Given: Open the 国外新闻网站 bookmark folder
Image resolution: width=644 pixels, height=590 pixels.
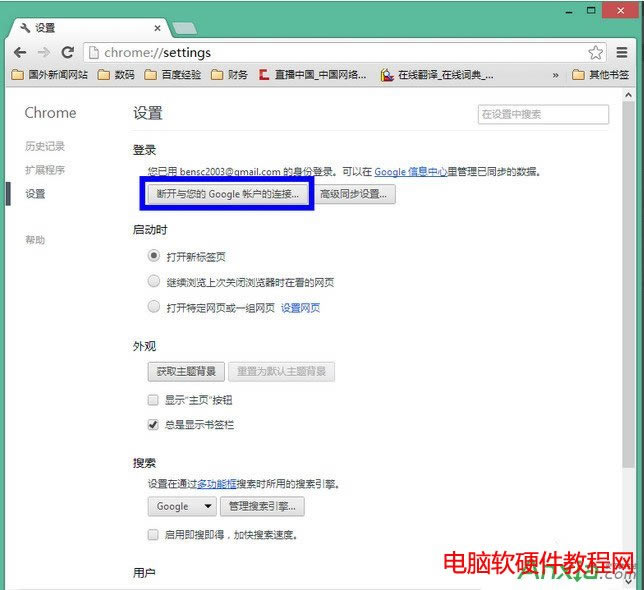Looking at the screenshot, I should tap(50, 75).
